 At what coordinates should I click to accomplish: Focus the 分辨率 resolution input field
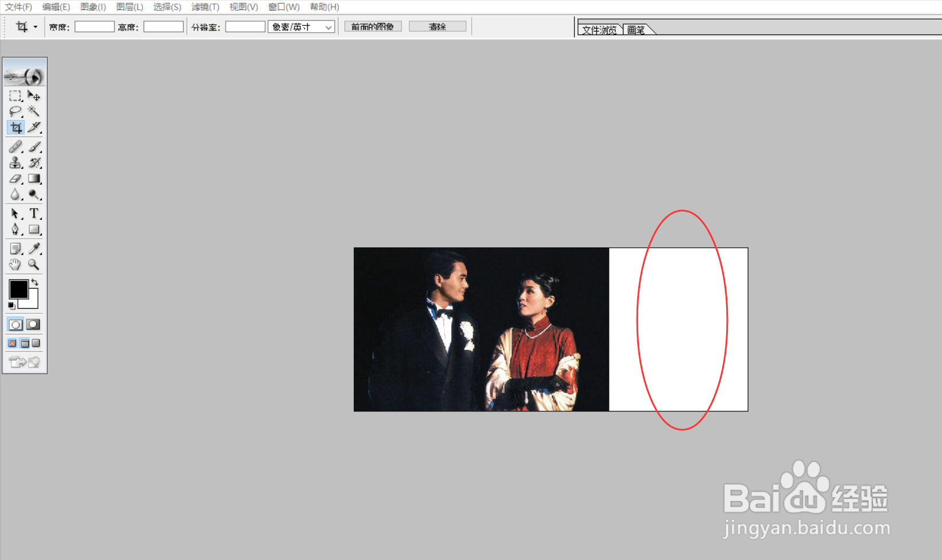coord(245,27)
